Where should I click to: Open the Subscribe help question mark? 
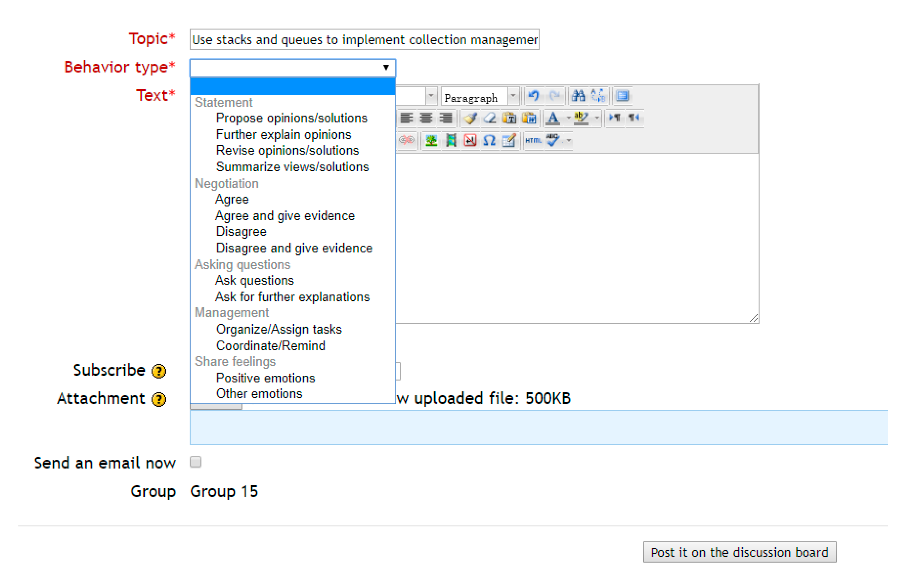click(159, 371)
